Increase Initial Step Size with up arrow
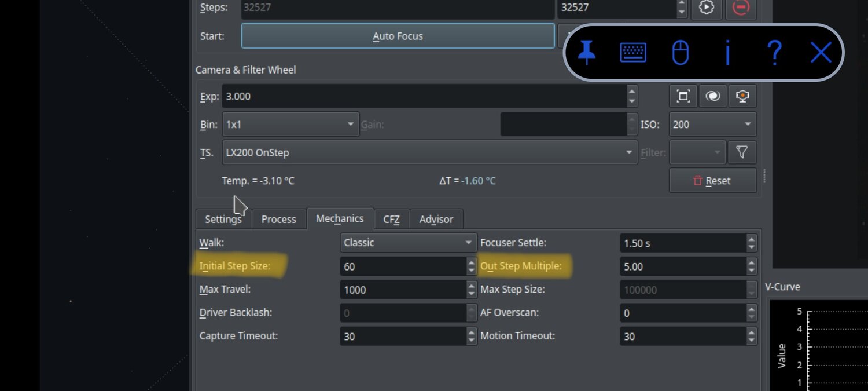Screen dimensions: 868x391 click(x=472, y=262)
